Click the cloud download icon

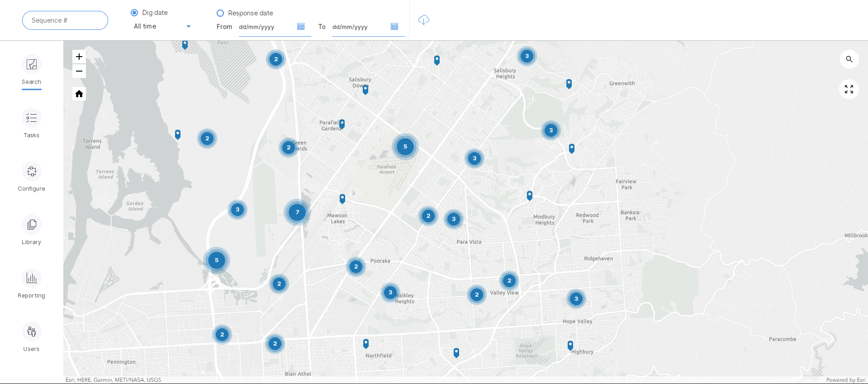(x=423, y=20)
